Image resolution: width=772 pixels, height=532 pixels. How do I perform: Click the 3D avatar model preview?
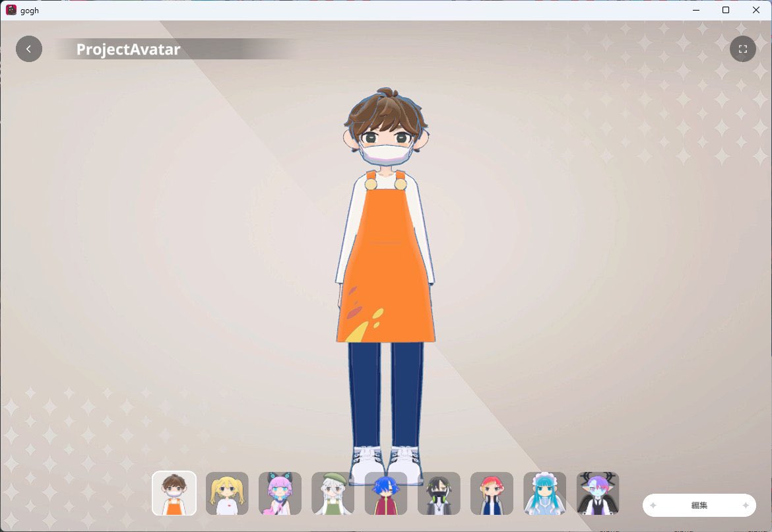tap(386, 286)
